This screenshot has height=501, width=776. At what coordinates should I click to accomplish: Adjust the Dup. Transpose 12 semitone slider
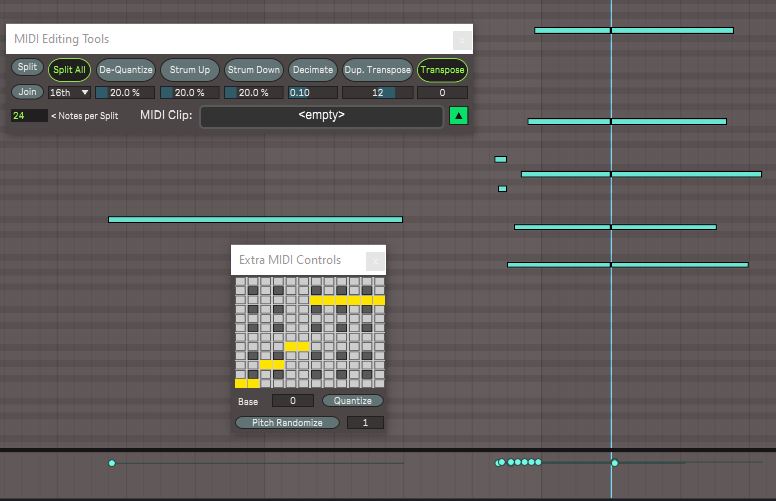pos(377,93)
